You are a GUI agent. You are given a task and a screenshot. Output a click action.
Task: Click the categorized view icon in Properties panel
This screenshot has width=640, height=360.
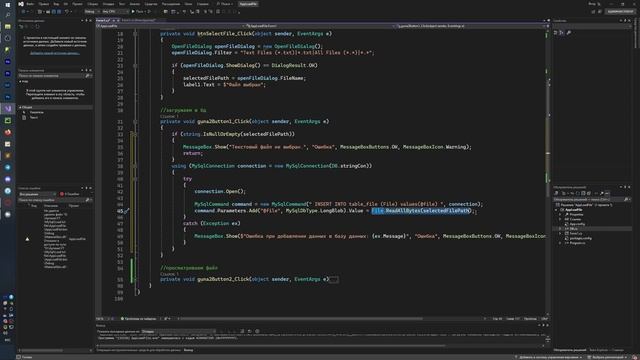click(556, 32)
